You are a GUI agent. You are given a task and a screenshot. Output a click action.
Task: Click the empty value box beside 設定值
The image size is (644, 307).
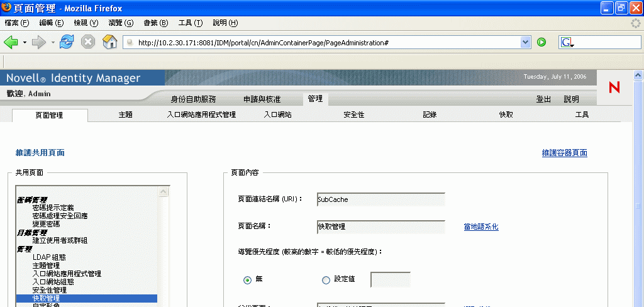pyautogui.click(x=391, y=279)
